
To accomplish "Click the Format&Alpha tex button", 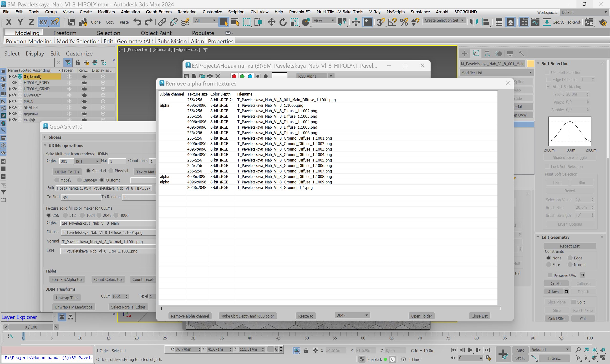I will [67, 279].
